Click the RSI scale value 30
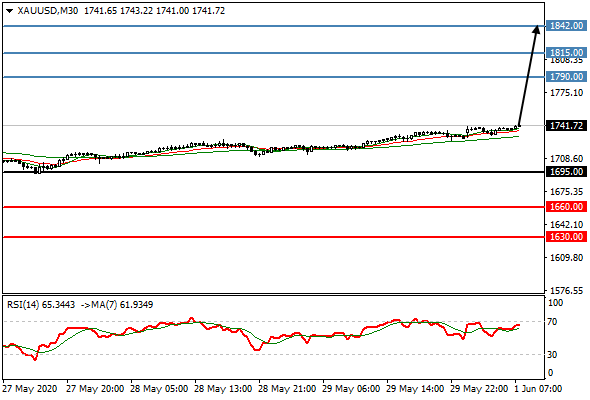 point(552,354)
